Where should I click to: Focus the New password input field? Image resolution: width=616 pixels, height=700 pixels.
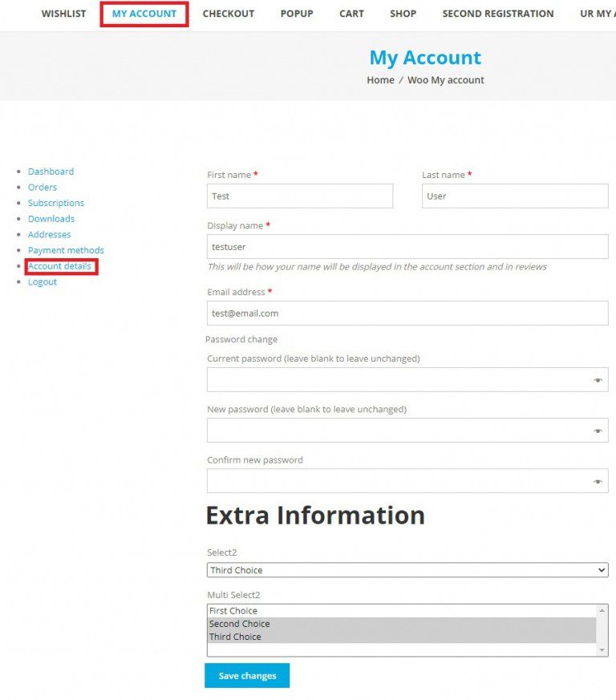coord(407,431)
